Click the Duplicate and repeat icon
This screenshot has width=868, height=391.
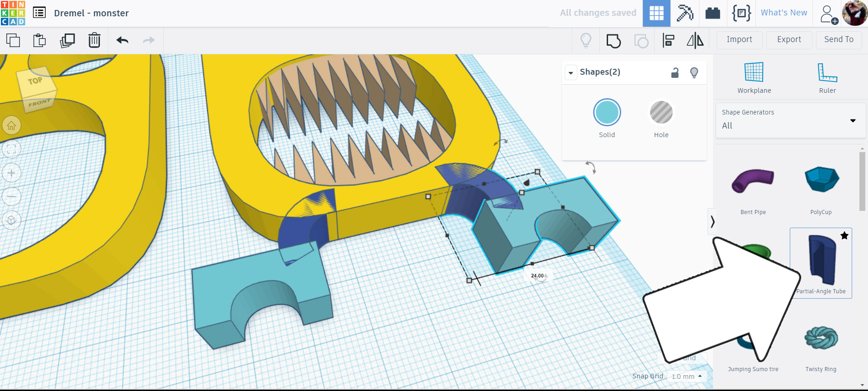[67, 40]
